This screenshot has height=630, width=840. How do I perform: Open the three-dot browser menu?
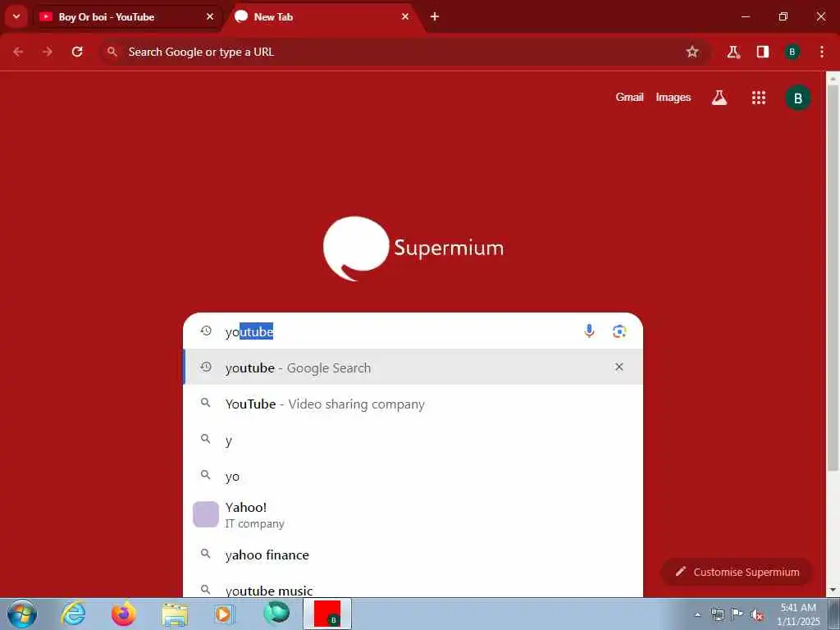pos(822,52)
